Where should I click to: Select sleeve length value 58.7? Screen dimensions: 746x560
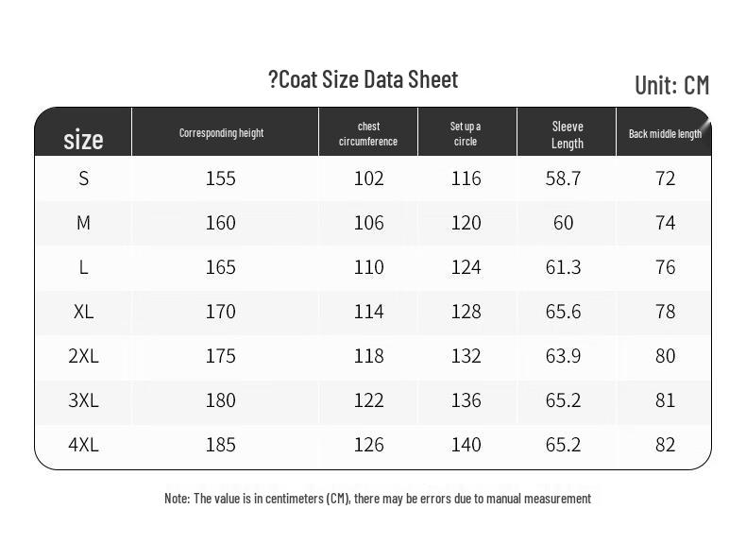point(563,178)
